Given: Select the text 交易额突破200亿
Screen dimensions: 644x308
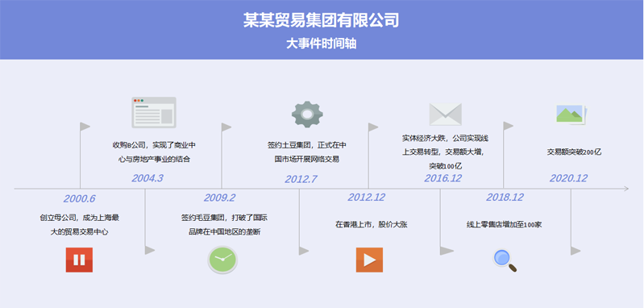Looking at the screenshot, I should point(574,152).
